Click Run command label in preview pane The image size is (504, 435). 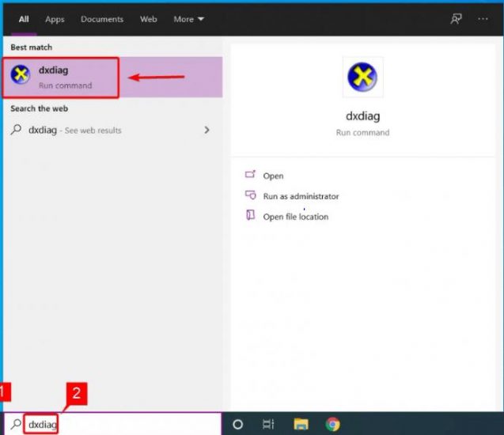pos(362,133)
